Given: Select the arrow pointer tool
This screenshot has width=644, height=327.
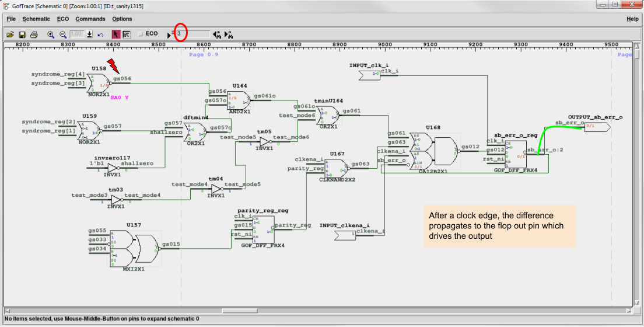Looking at the screenshot, I should coord(116,34).
